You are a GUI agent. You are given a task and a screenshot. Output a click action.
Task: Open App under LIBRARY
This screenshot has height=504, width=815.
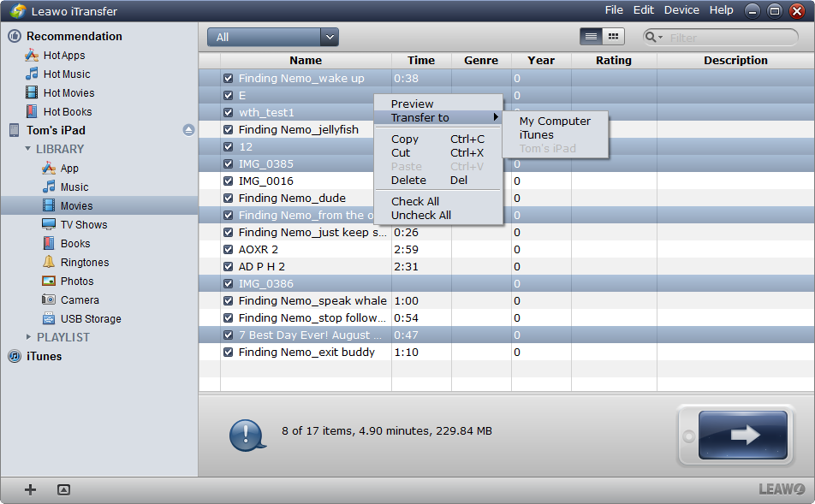tap(69, 169)
